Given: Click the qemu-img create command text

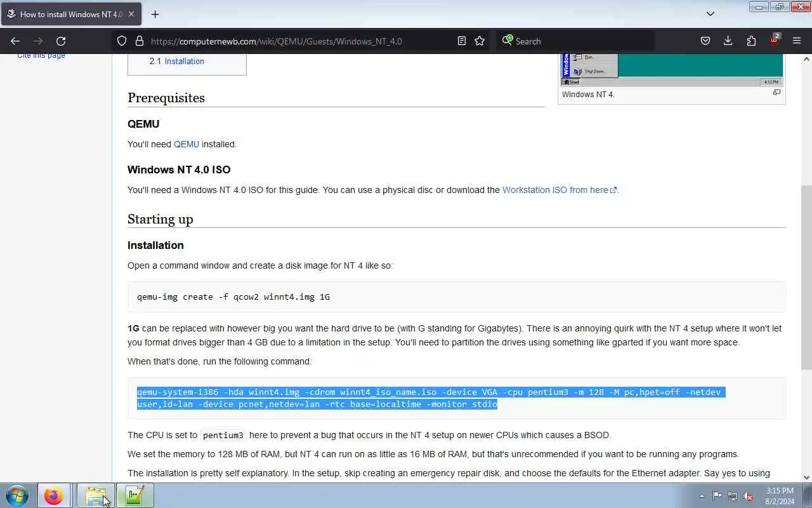Looking at the screenshot, I should tap(233, 297).
